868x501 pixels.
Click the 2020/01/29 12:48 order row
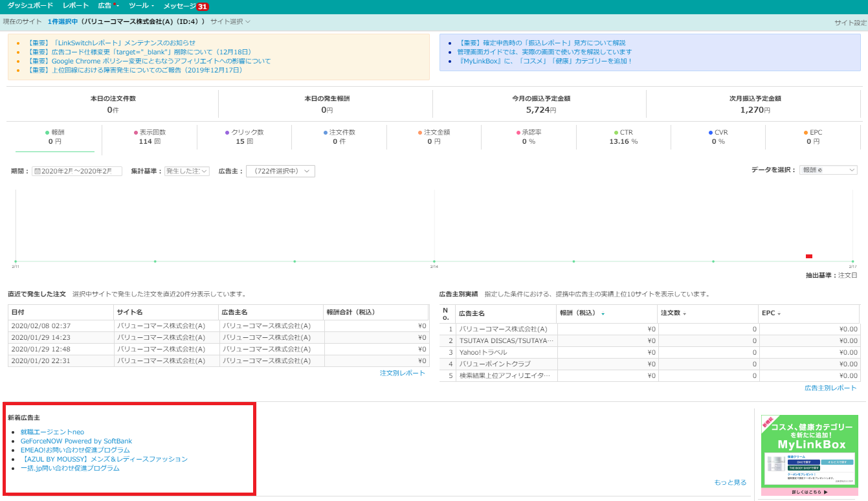pyautogui.click(x=218, y=350)
